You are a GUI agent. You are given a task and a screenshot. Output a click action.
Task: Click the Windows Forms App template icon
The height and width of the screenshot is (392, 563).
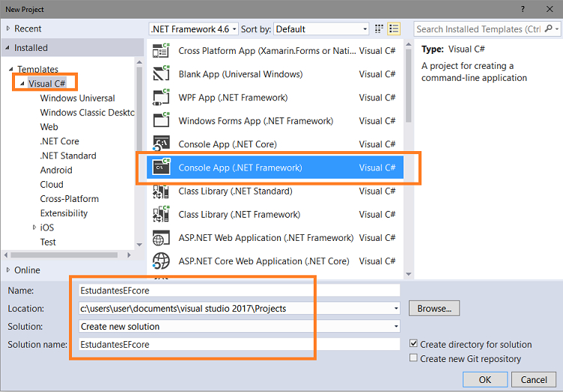point(161,120)
